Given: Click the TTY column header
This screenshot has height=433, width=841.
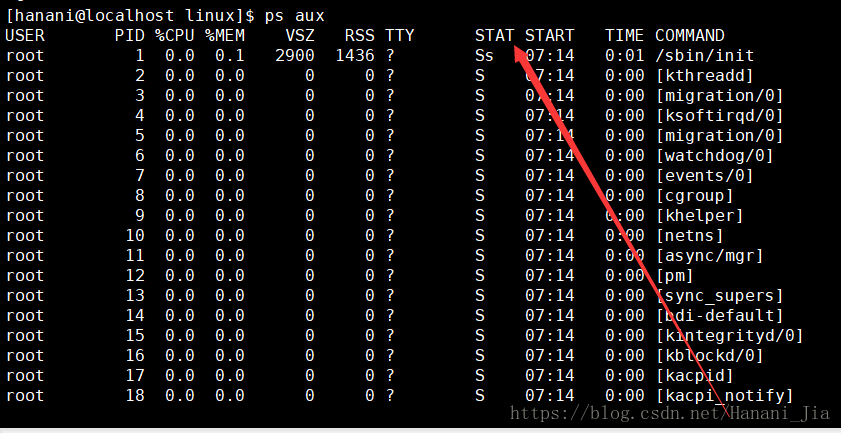Looking at the screenshot, I should click(400, 35).
